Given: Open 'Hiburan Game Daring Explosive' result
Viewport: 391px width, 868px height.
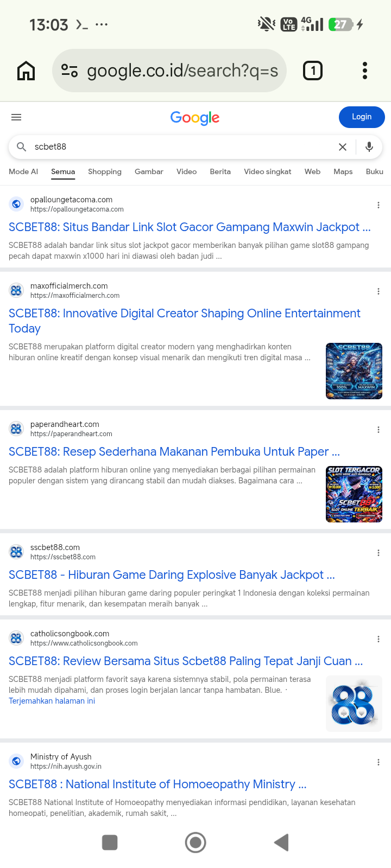Looking at the screenshot, I should [x=172, y=575].
